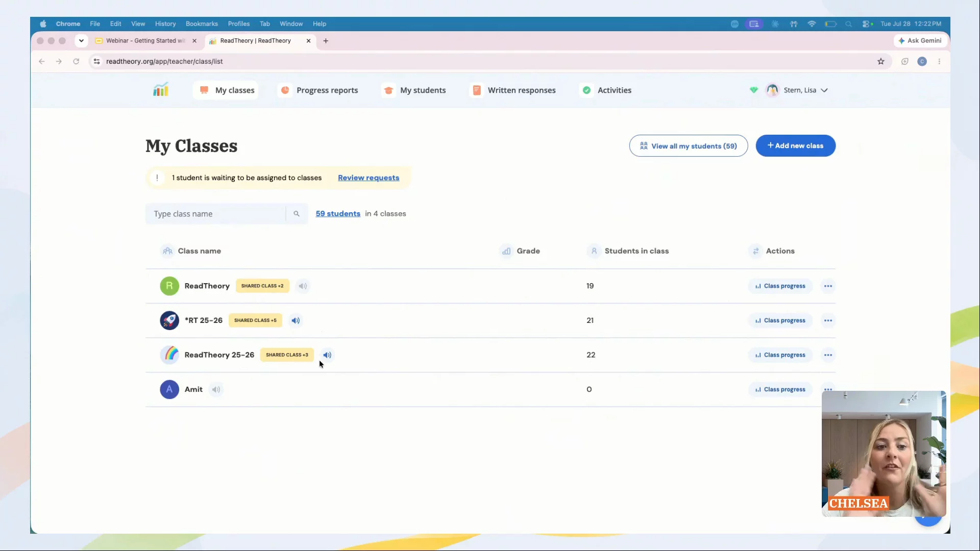Viewport: 980px width, 551px height.
Task: Click the green premium diamond icon
Action: click(x=753, y=90)
